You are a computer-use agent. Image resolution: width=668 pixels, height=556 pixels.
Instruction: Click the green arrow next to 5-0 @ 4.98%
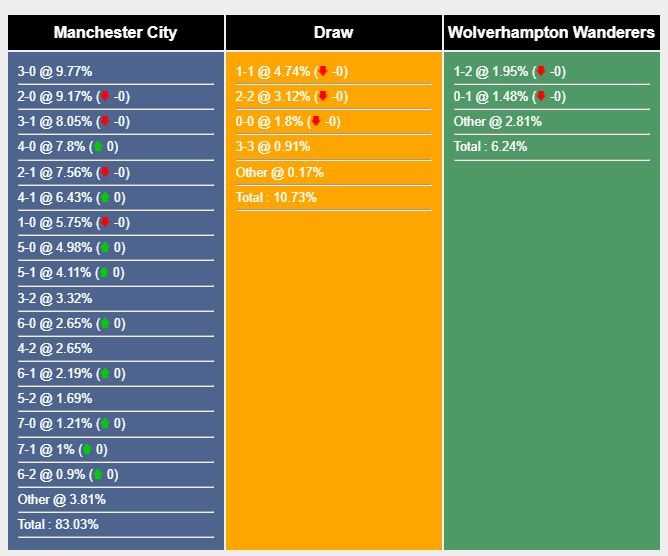(104, 247)
